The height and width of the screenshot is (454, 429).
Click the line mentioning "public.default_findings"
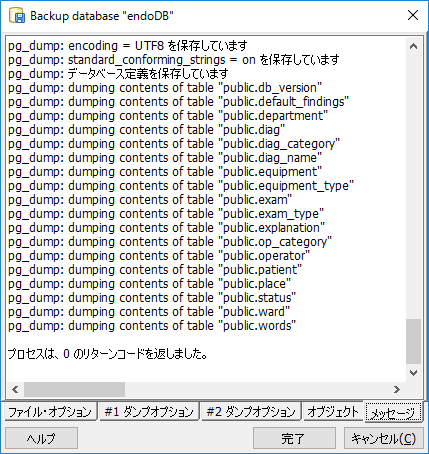(178, 102)
